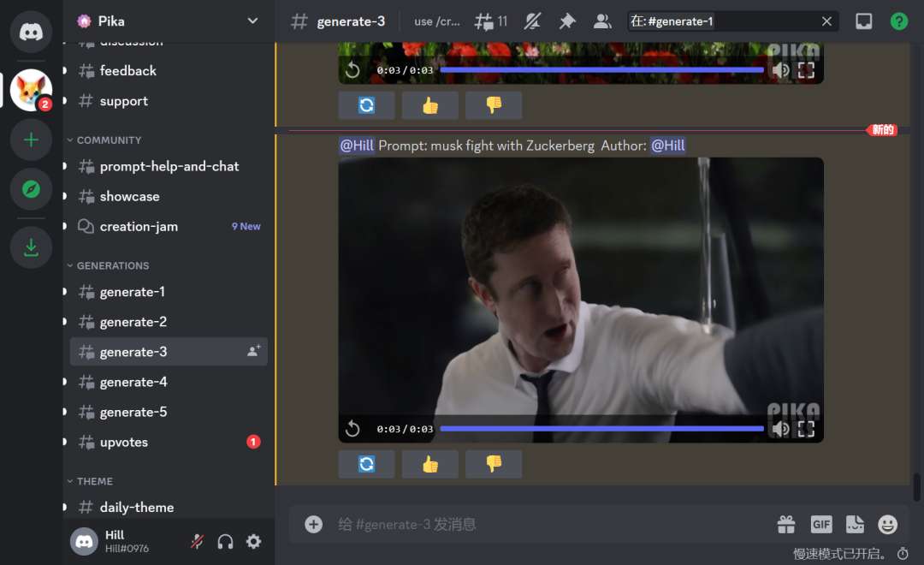
Task: Replay the Zuckerberg prompt video
Action: point(352,429)
